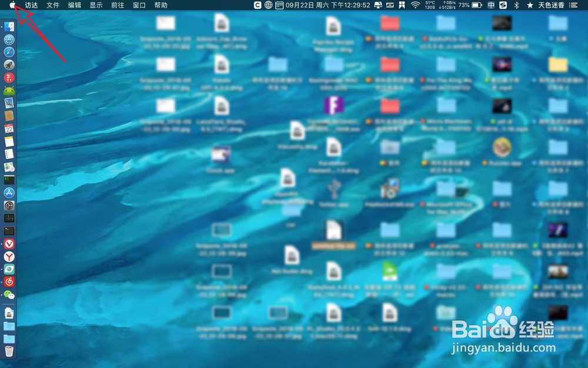The width and height of the screenshot is (588, 368).
Task: Open the star icon menu bar dropdown
Action: point(530,5)
